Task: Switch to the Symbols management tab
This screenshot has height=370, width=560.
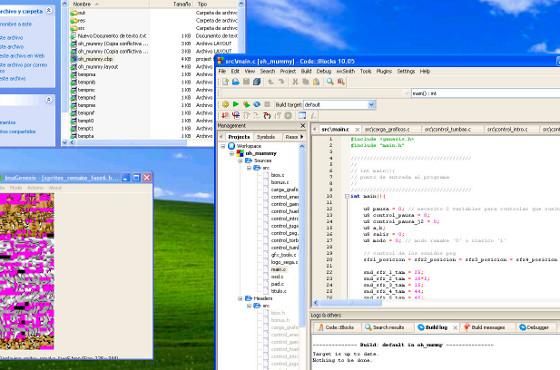Action: [266, 137]
